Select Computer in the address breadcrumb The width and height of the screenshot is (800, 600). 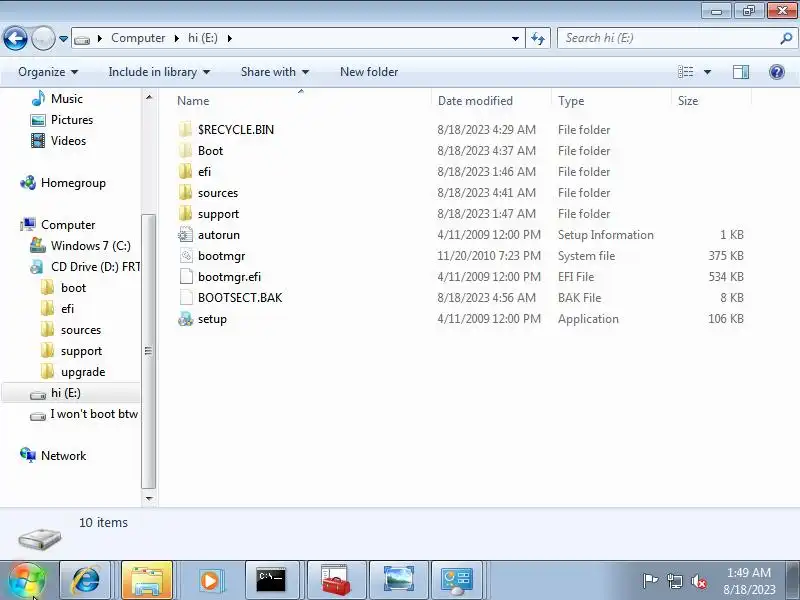coord(138,38)
